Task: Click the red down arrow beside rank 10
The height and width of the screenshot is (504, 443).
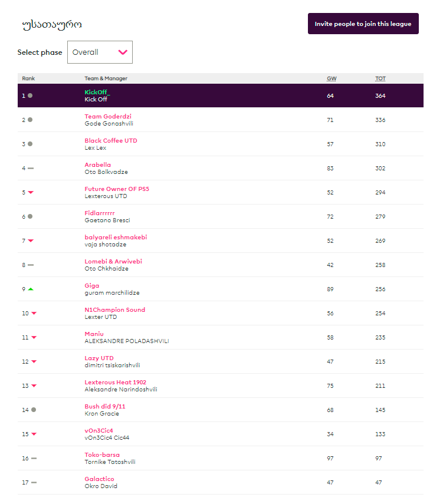Action: tap(34, 313)
